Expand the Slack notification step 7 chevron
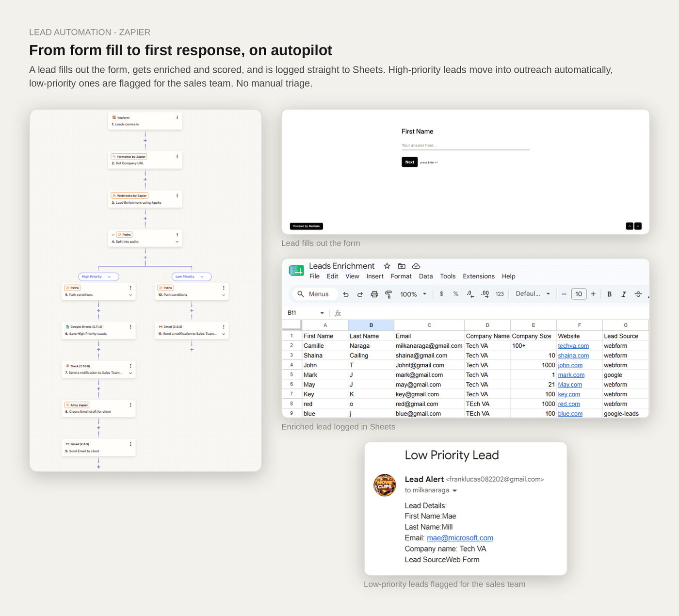This screenshot has width=679, height=616. tap(130, 373)
